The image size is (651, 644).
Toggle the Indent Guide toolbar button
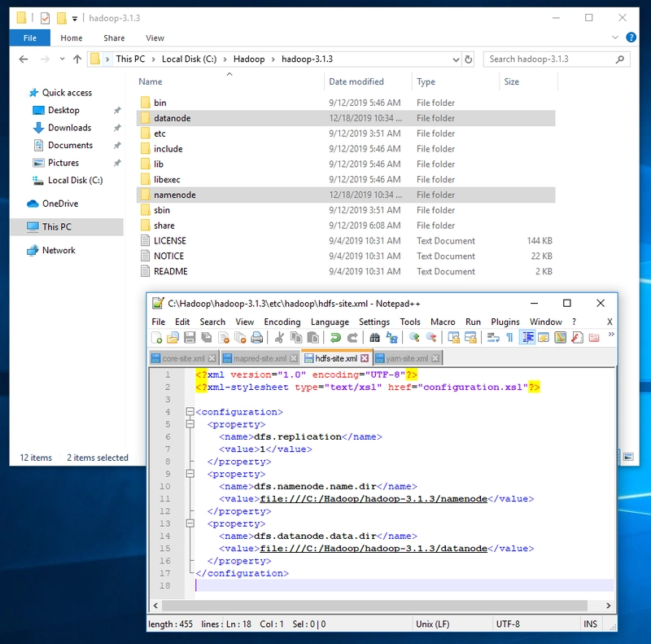point(527,338)
